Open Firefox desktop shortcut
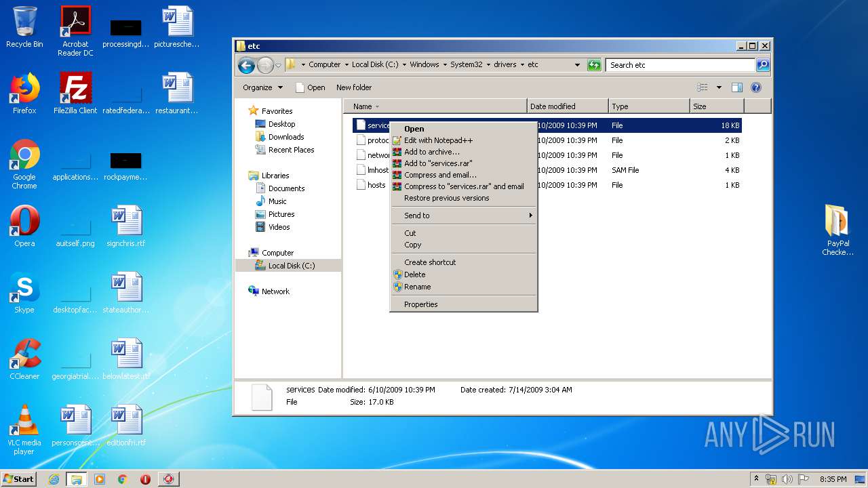The height and width of the screenshot is (488, 868). (x=24, y=94)
